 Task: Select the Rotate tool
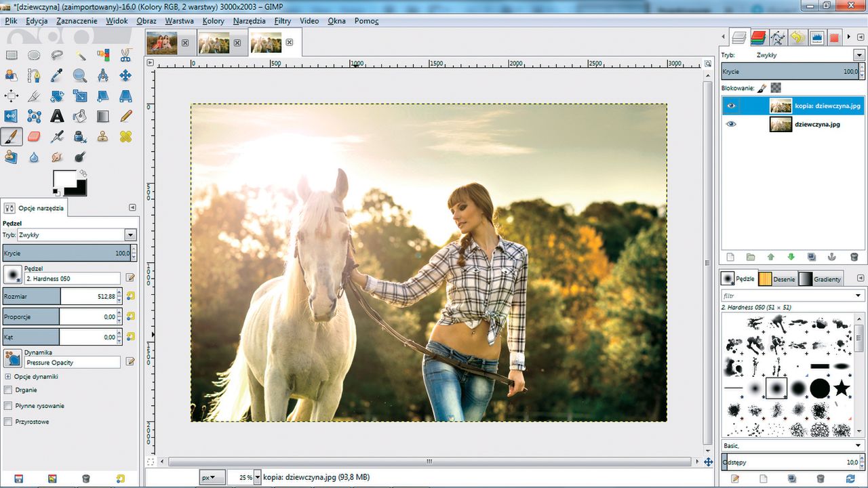tap(57, 96)
